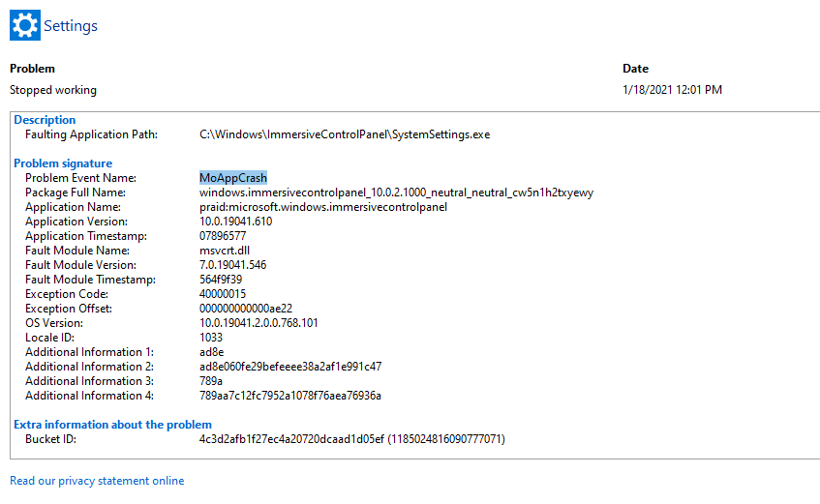820x504 pixels.
Task: Click the Date column header
Action: click(x=635, y=69)
